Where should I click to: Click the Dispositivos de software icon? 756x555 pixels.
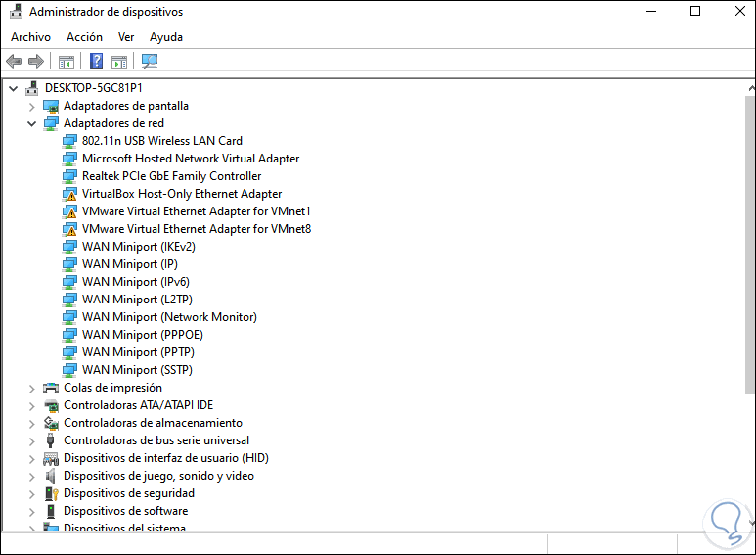(x=51, y=511)
